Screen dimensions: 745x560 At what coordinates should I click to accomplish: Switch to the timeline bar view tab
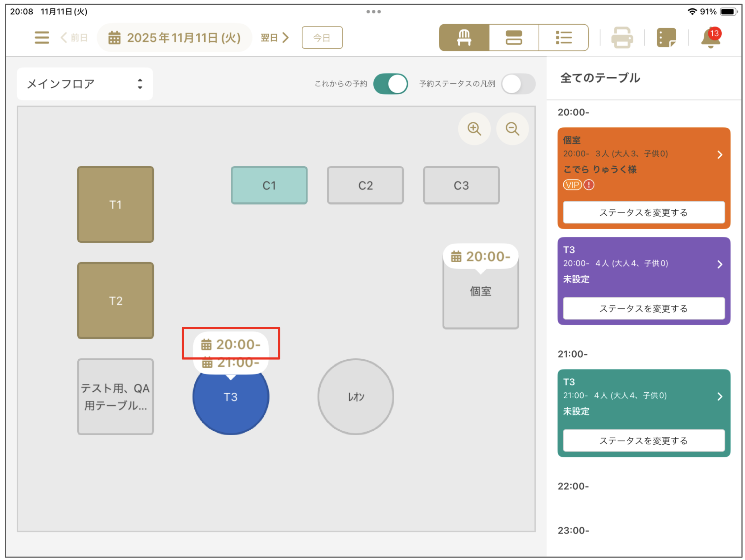click(x=514, y=38)
